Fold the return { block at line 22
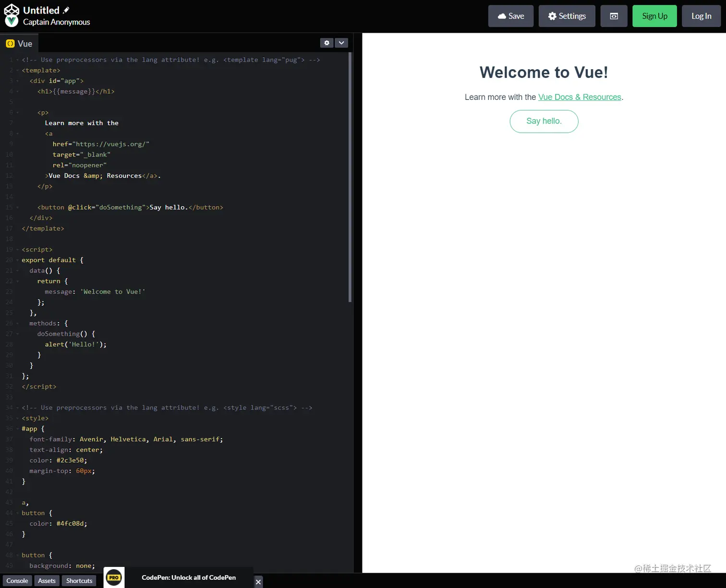 17,282
